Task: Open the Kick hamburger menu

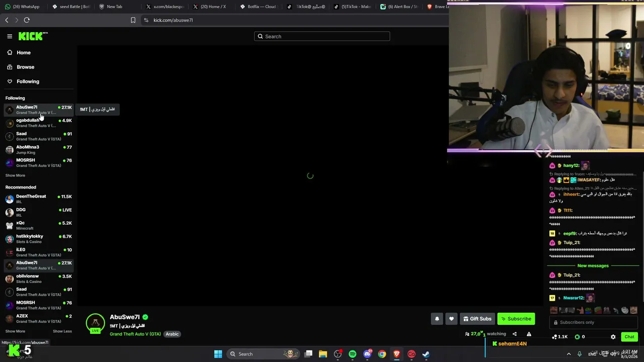Action: [x=10, y=36]
